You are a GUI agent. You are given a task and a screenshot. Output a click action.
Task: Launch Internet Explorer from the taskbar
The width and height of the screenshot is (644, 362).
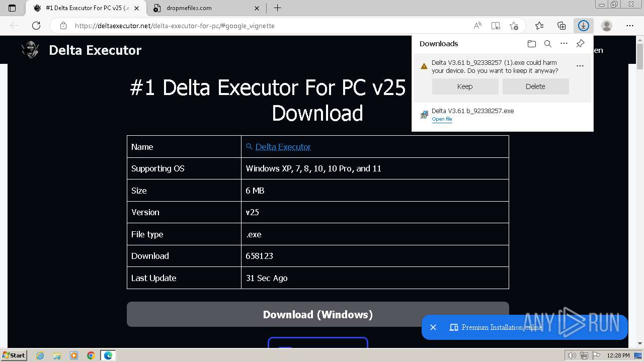pos(40,355)
